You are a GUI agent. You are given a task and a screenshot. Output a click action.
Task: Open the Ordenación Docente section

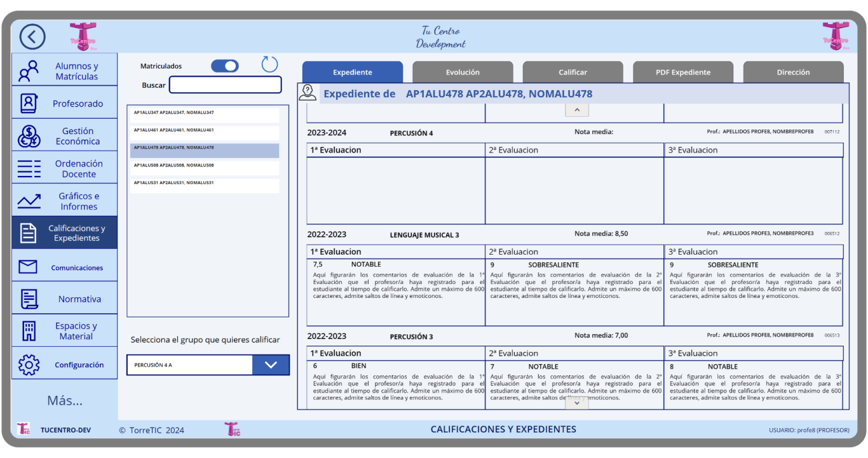[x=65, y=168]
